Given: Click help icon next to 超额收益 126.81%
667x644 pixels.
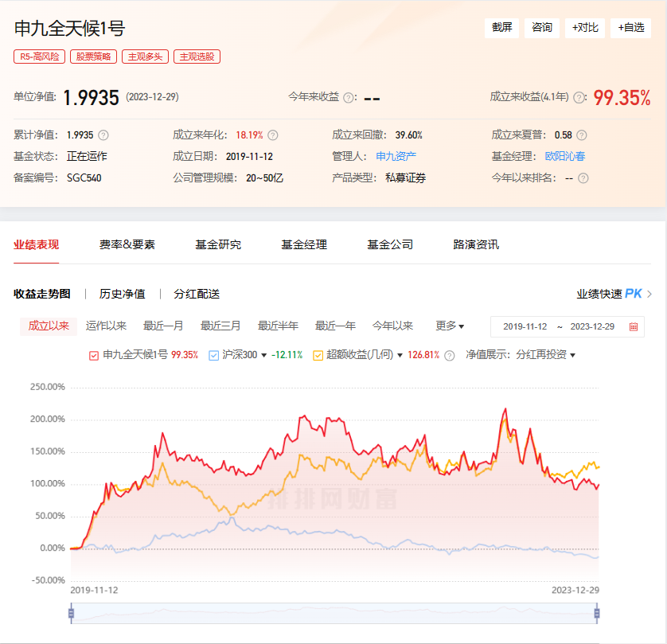Looking at the screenshot, I should point(449,356).
